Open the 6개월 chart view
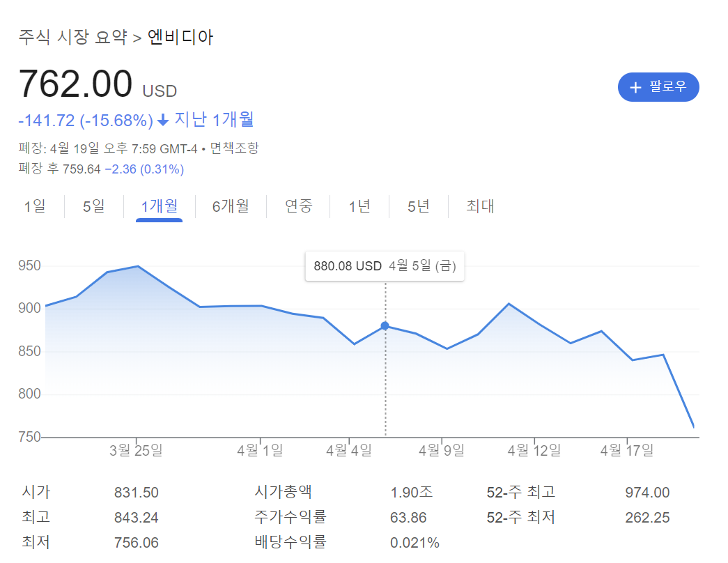 click(x=231, y=206)
